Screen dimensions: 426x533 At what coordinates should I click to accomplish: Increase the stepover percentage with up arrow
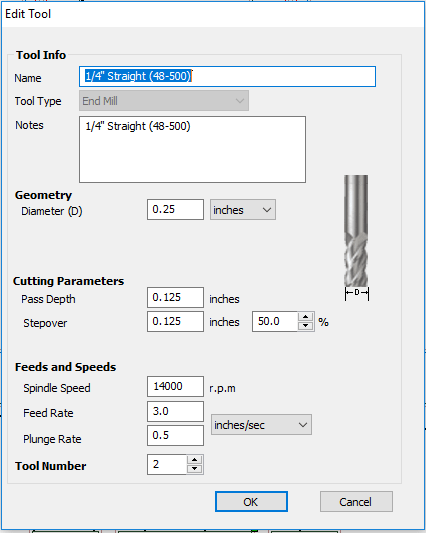pos(305,317)
